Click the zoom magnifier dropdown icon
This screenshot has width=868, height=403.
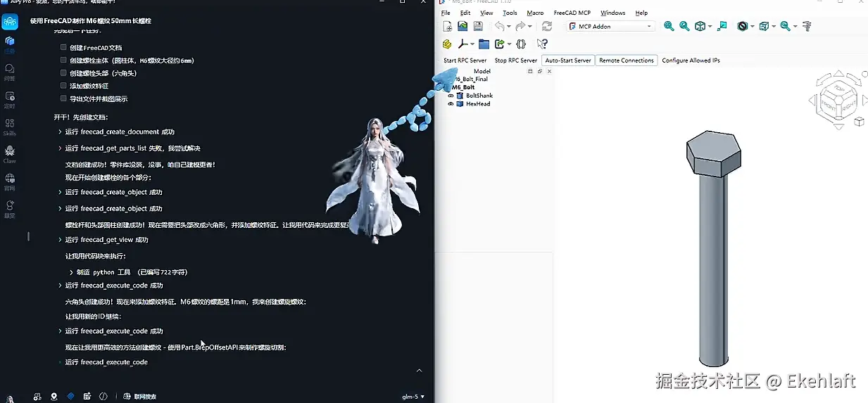coord(785,26)
